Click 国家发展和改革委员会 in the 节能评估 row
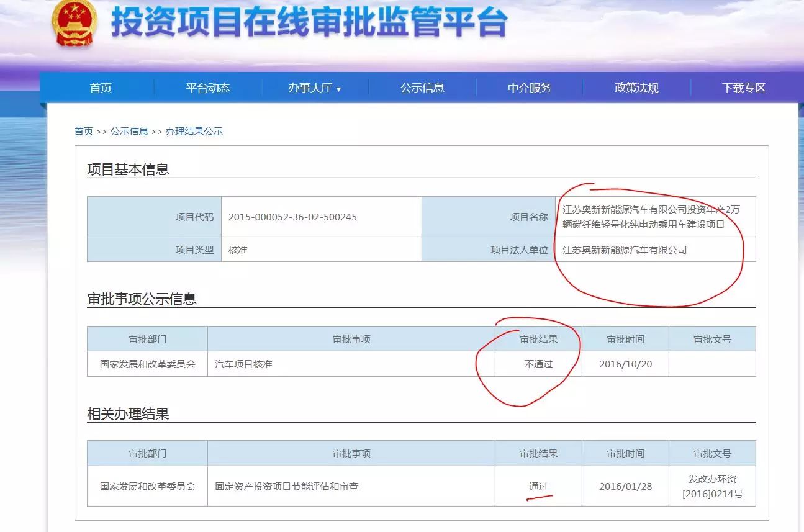Screen dimensions: 804x532 [148, 487]
